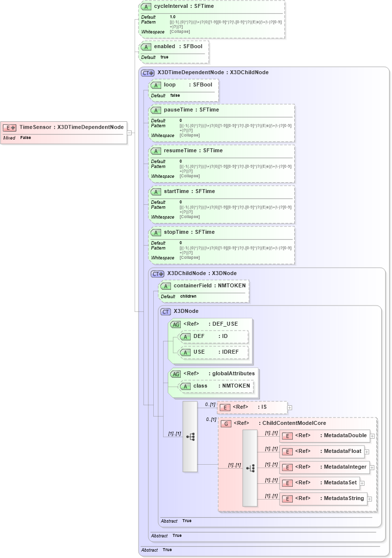392x558 pixels.
Task: Click the E icon of MetadataInteger
Action: 287,467
